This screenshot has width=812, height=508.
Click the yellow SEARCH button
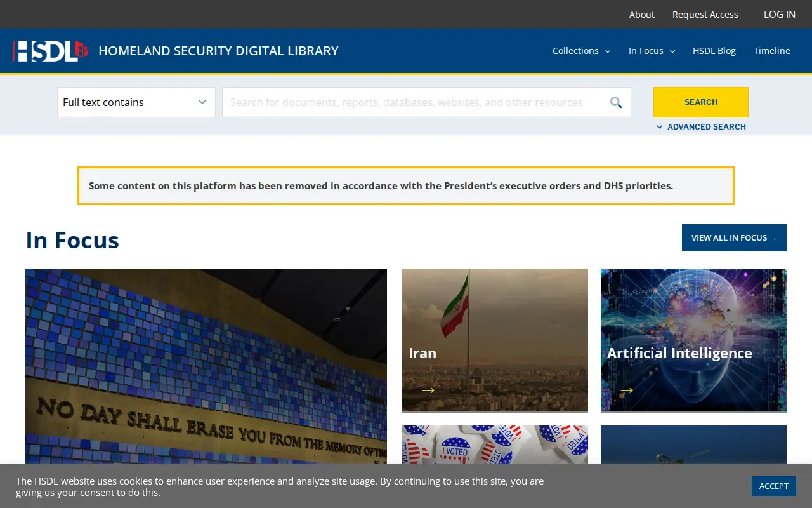pyautogui.click(x=701, y=102)
